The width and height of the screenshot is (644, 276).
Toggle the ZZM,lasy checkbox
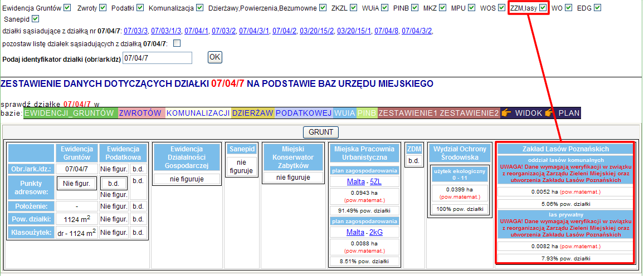coord(543,8)
